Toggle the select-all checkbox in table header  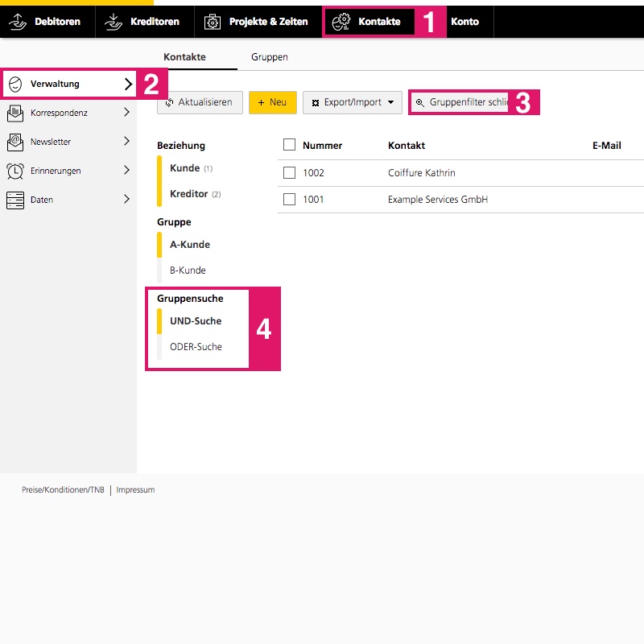coord(290,145)
